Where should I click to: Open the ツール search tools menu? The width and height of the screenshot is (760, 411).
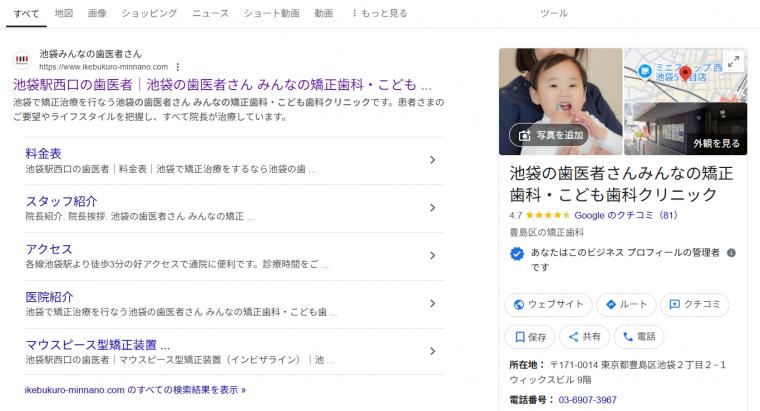click(554, 13)
